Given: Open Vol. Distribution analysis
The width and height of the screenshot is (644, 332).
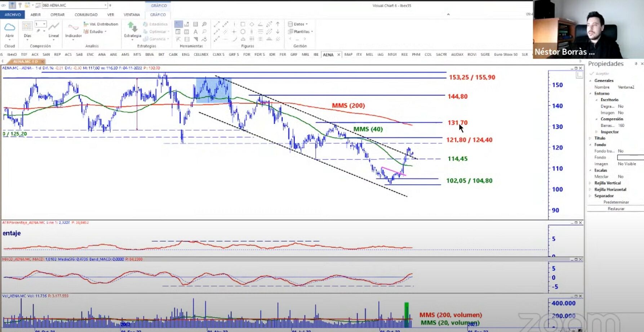Looking at the screenshot, I should click(101, 24).
